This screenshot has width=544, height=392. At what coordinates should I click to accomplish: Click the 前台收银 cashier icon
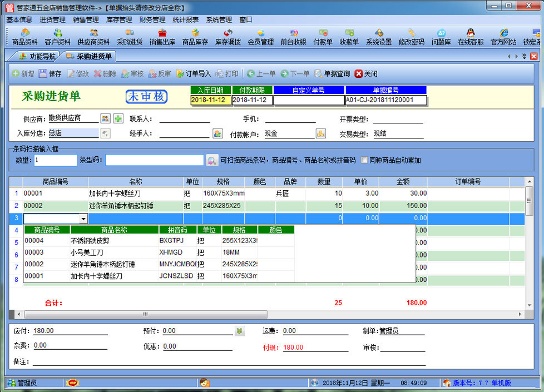(293, 37)
